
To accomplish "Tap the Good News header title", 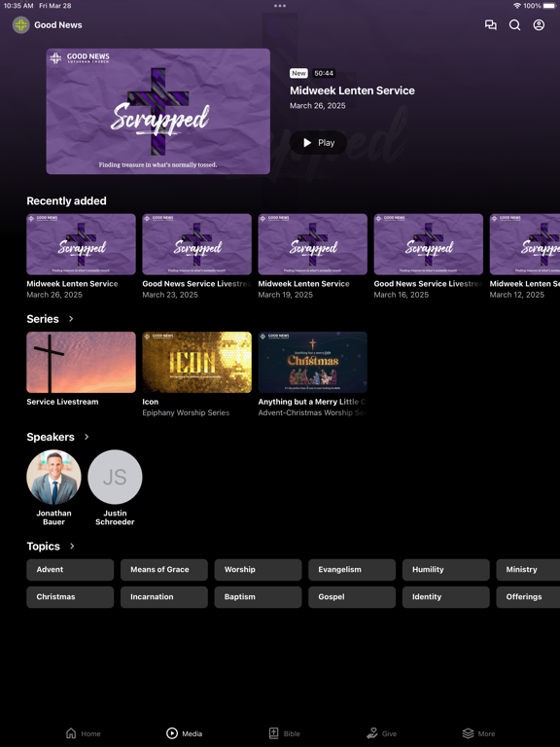I will 58,24.
